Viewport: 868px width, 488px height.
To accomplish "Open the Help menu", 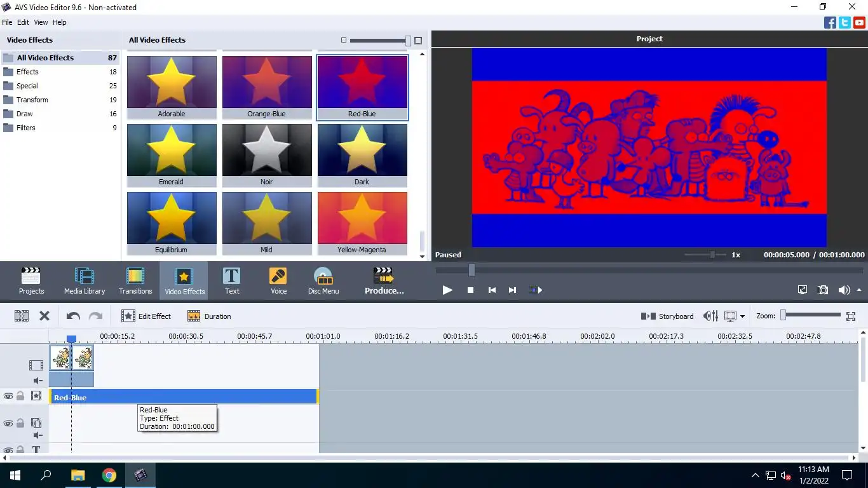I will [59, 22].
